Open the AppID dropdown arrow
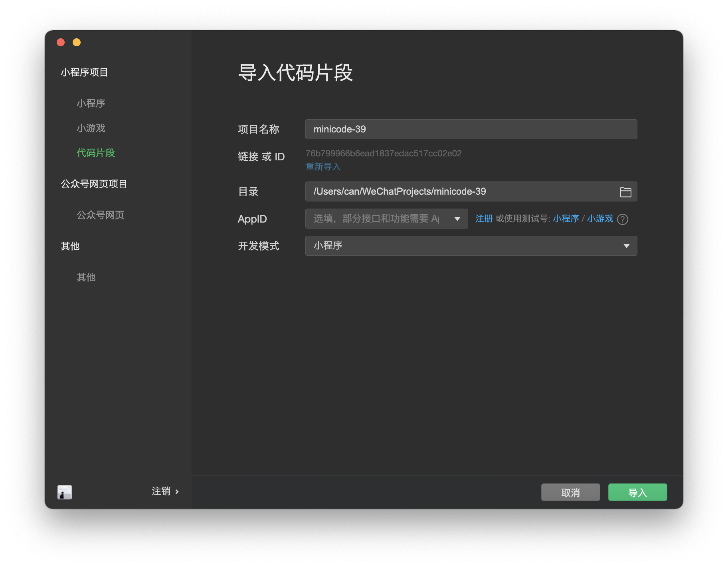 click(457, 219)
